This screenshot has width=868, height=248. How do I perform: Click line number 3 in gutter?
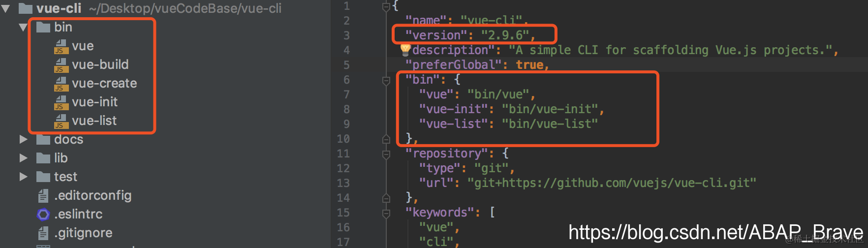346,36
